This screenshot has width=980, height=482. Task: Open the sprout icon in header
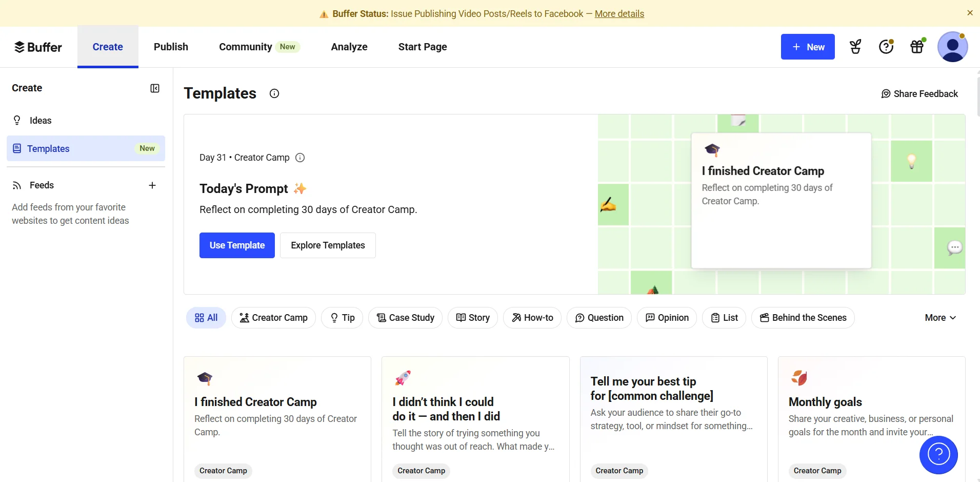[855, 47]
